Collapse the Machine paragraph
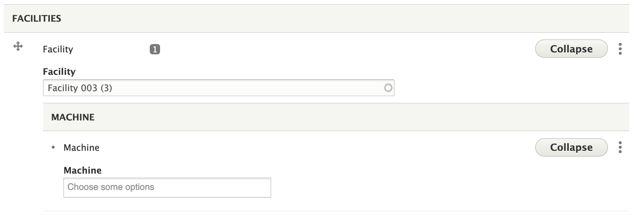 tap(571, 147)
